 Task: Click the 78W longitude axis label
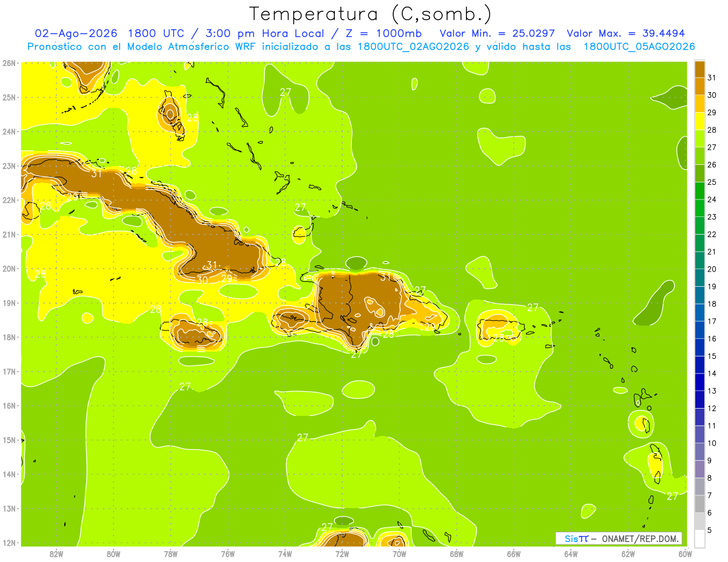tap(170, 554)
